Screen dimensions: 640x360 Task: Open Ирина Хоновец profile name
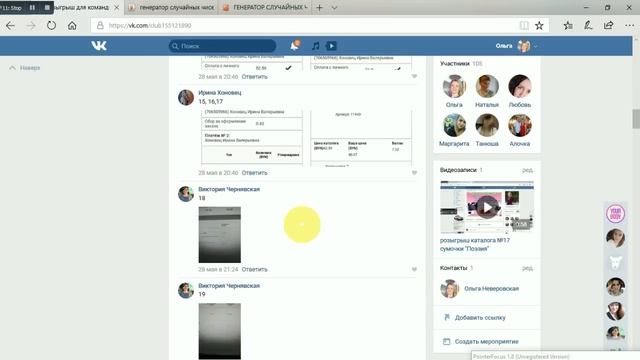220,93
